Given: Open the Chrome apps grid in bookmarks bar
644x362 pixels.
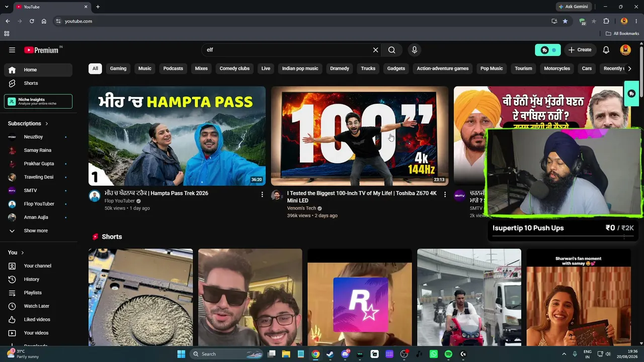Looking at the screenshot, I should pos(7,34).
